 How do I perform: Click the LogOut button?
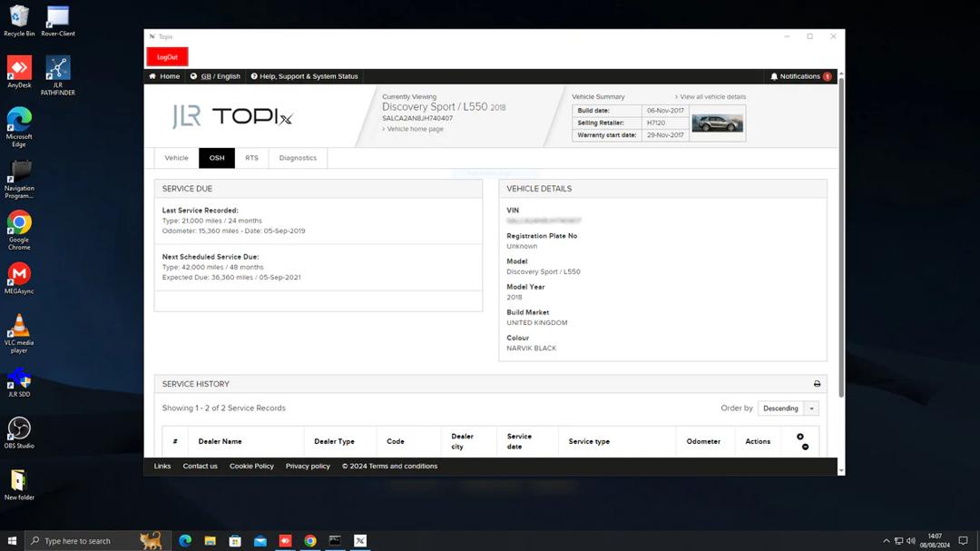(166, 56)
